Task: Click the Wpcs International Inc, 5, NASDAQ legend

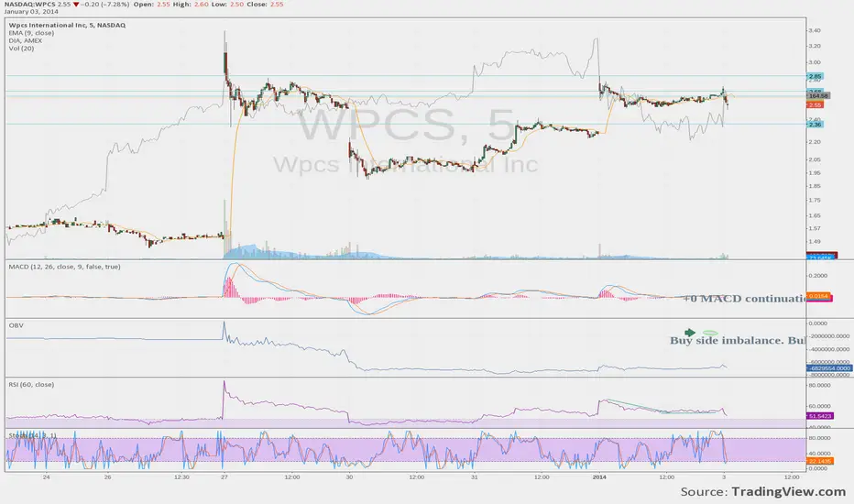Action: (x=67, y=25)
